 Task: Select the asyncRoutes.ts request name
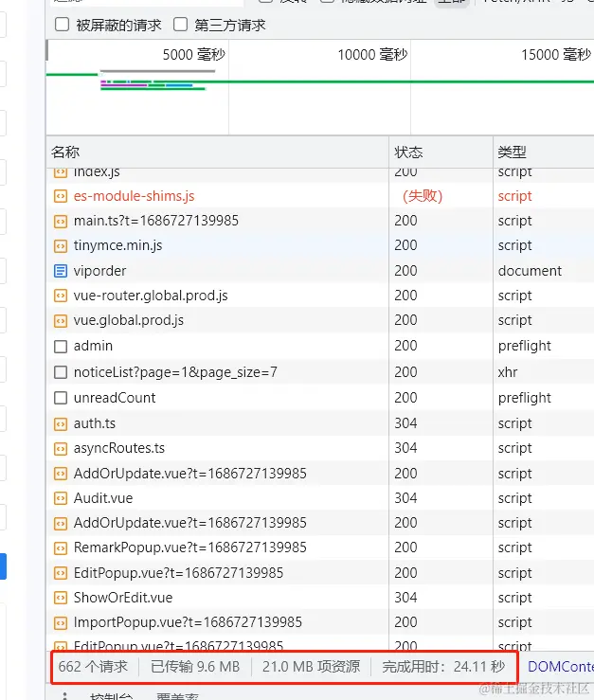click(x=119, y=448)
